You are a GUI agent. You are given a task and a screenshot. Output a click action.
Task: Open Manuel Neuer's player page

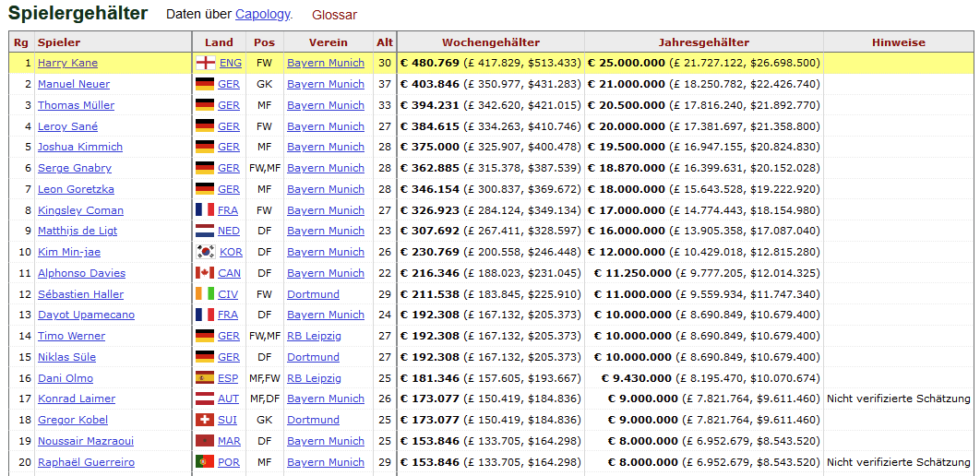74,84
